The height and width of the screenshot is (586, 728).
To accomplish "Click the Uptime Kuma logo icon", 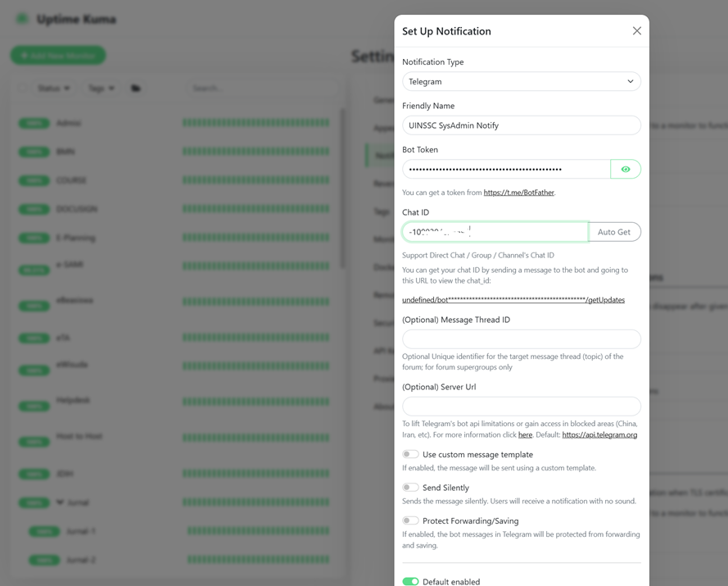I will 22,19.
